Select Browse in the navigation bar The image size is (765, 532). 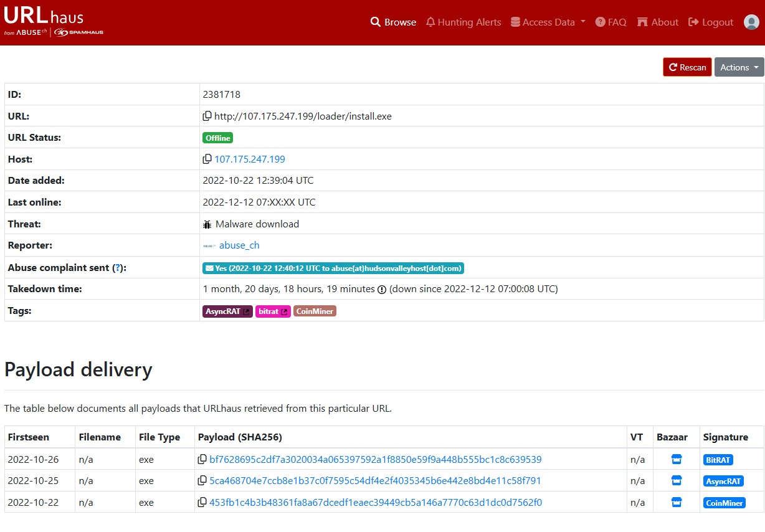393,22
